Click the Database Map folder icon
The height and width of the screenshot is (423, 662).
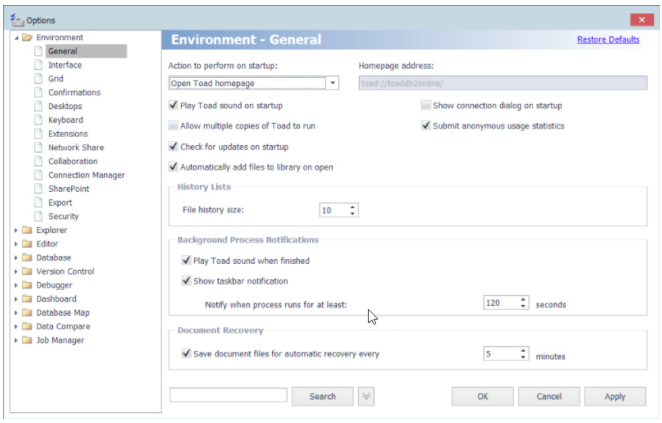click(27, 312)
